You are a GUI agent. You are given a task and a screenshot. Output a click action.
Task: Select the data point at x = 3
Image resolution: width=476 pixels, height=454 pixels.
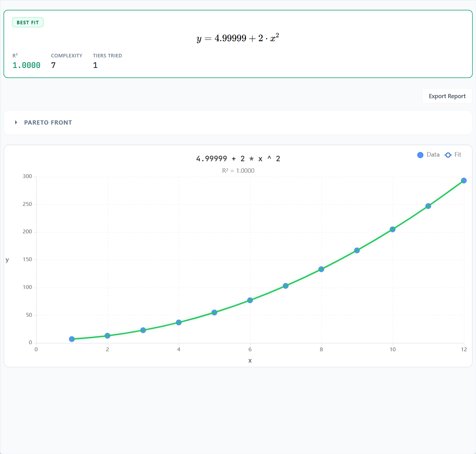143,330
